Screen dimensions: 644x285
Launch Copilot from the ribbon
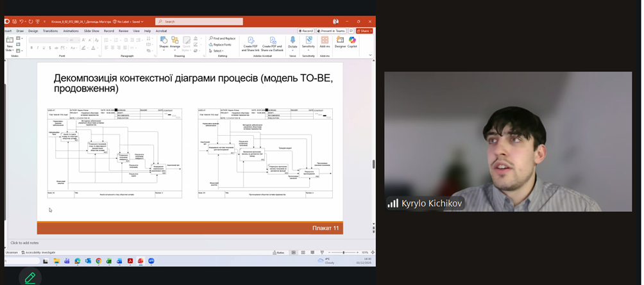352,42
